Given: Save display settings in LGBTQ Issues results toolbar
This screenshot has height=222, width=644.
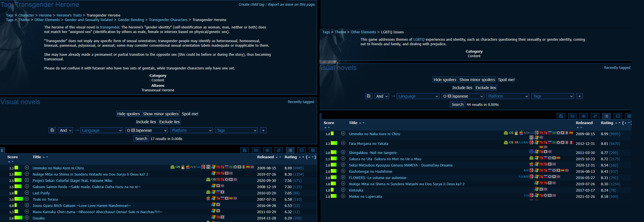Looking at the screenshot, I should pos(561,116).
